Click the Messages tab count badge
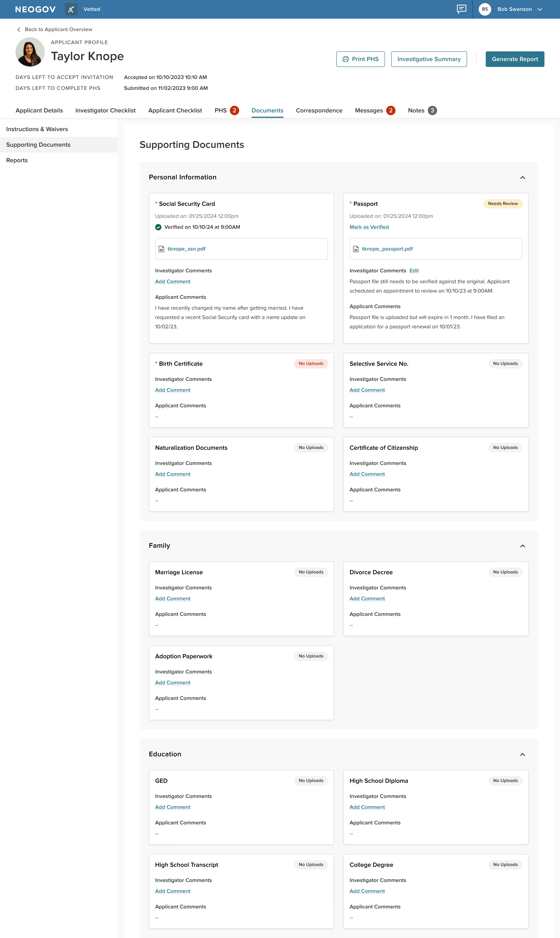This screenshot has height=938, width=560. pos(391,111)
